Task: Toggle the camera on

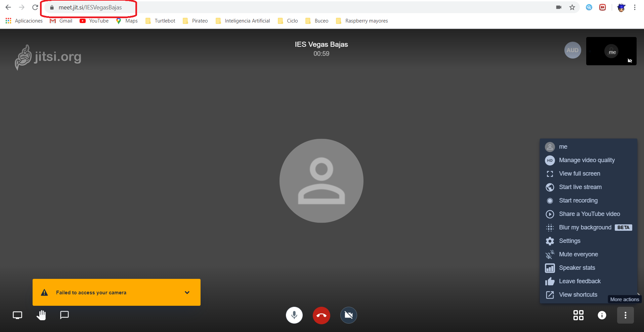Action: pyautogui.click(x=348, y=316)
